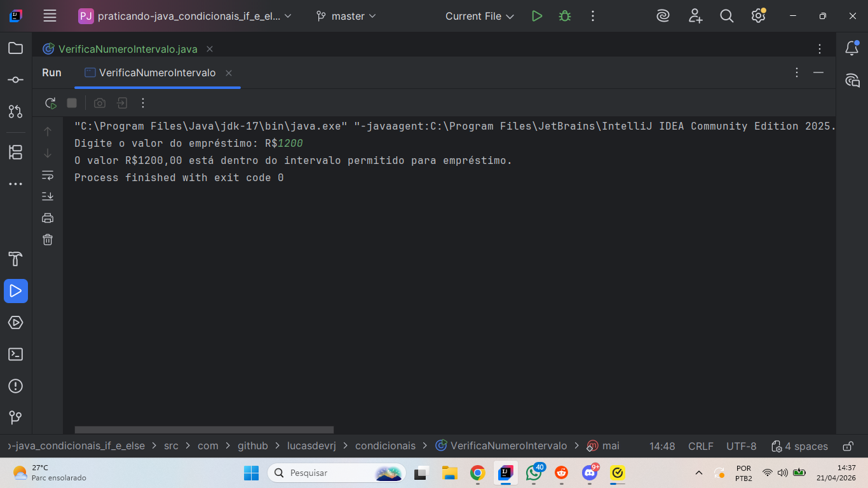
Task: Toggle scroll to end of output
Action: click(x=48, y=196)
